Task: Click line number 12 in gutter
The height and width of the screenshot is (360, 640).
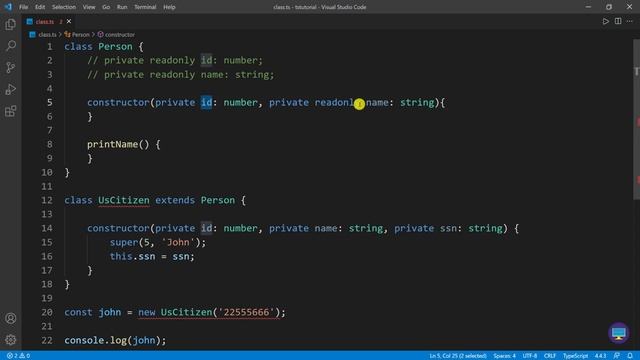Action: (x=47, y=200)
